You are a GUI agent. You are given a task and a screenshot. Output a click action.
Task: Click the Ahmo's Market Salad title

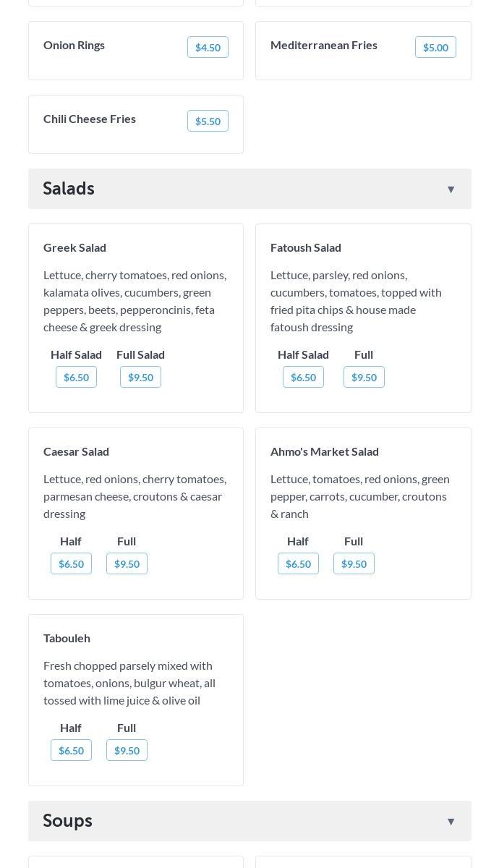pyautogui.click(x=324, y=451)
